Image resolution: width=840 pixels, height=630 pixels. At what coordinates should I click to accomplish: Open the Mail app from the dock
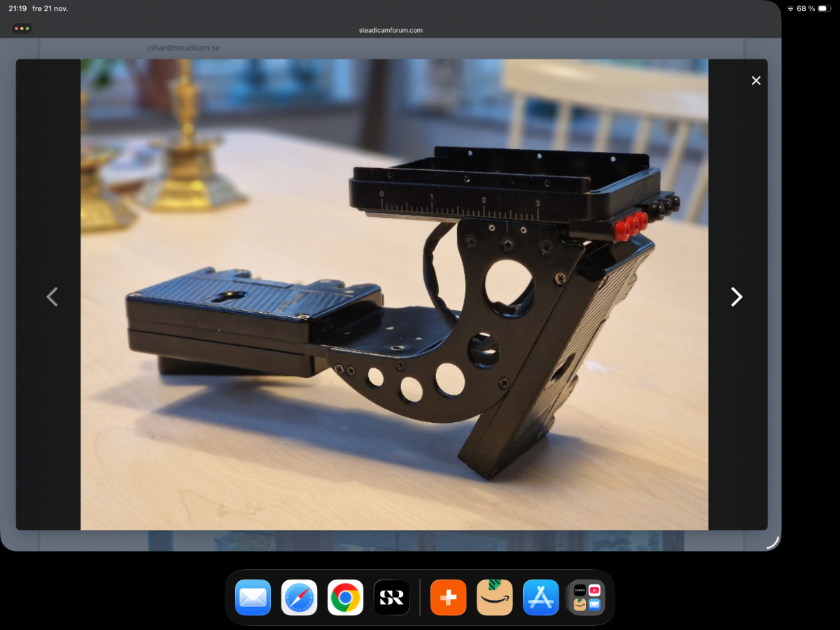(x=253, y=598)
